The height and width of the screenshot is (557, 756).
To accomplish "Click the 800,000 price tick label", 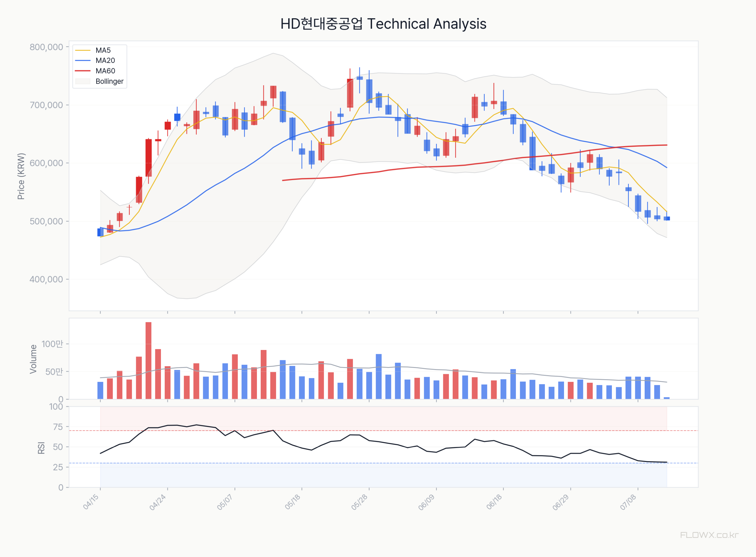I will 47,47.
